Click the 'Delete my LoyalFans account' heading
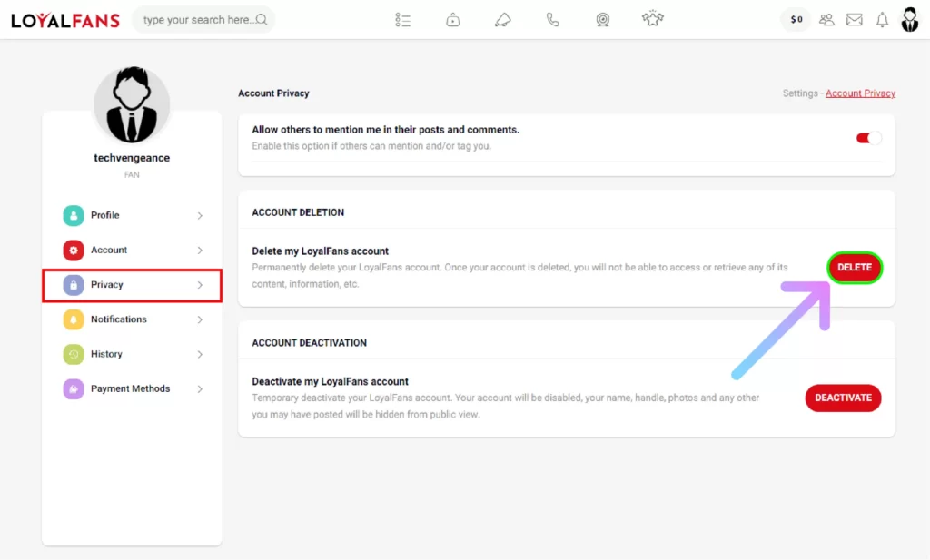The height and width of the screenshot is (560, 930). click(x=321, y=251)
